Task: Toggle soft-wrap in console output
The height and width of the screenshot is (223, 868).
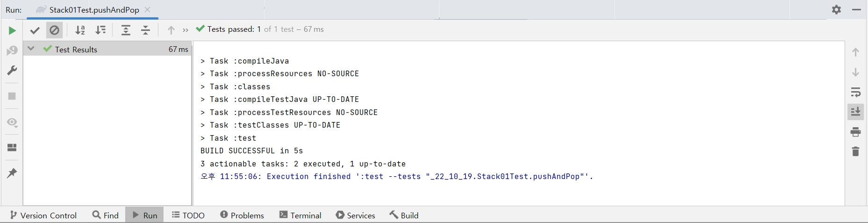Action: pos(855,92)
